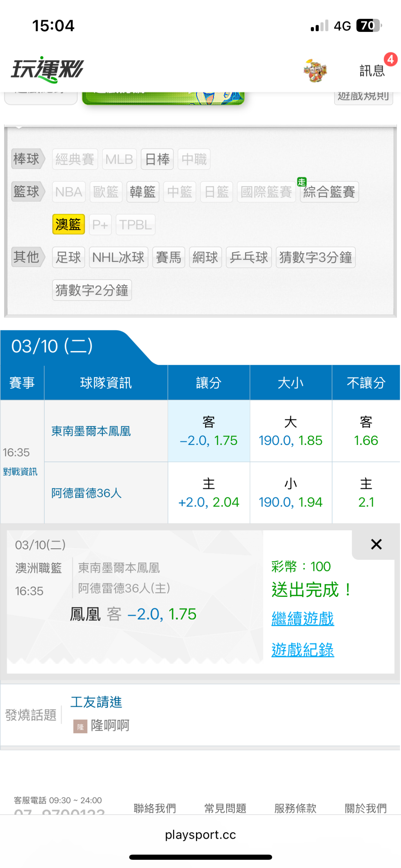This screenshot has height=868, width=401.
Task: Open 工友請進 hot topic
Action: click(96, 702)
